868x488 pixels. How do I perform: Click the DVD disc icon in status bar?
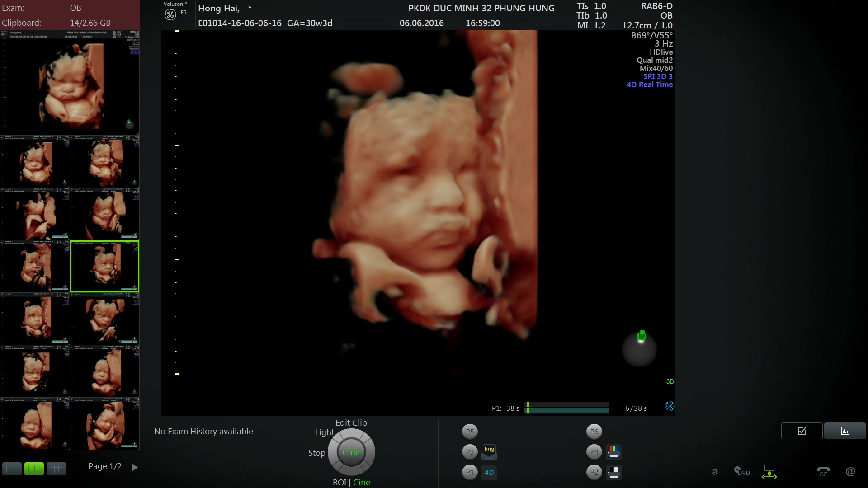point(741,472)
